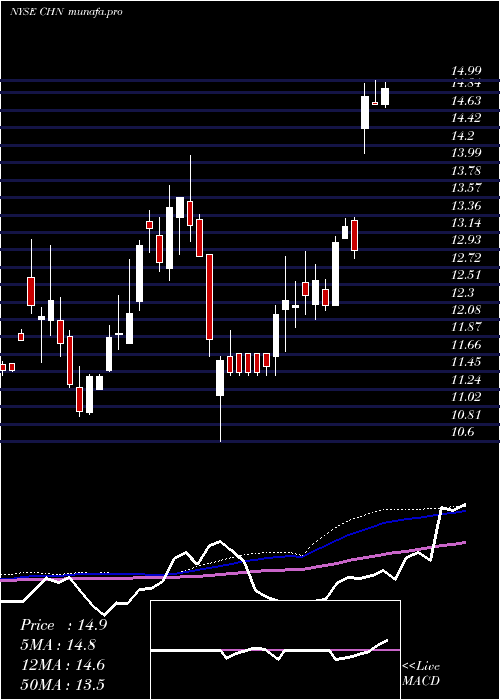Click the 13.14 price axis label

[466, 223]
